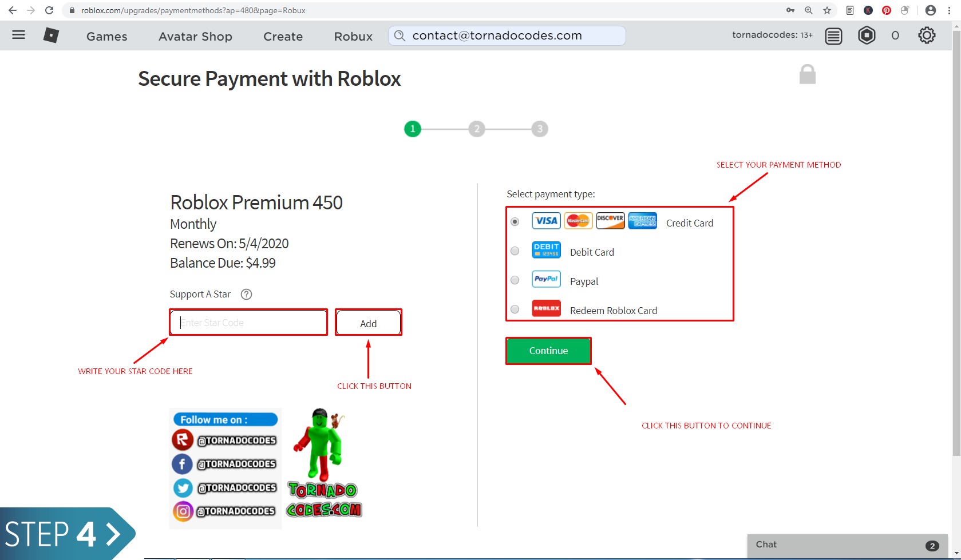
Task: Select Redeem Roblox Card radio button
Action: click(x=515, y=309)
